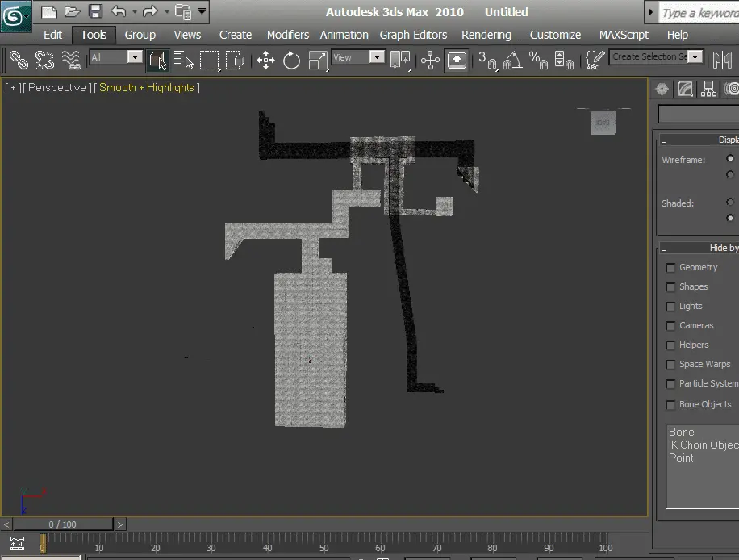
Task: Check the Space Warps hide checkbox
Action: (670, 365)
